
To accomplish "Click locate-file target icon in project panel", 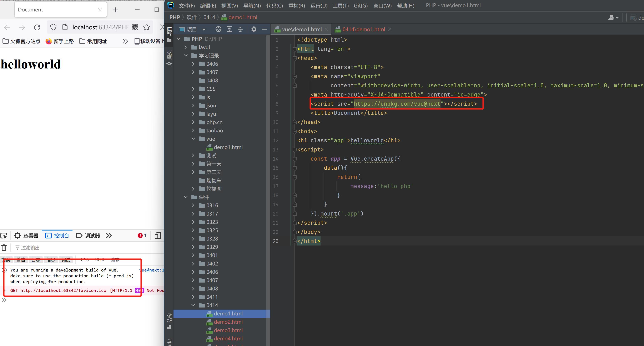I will click(218, 29).
